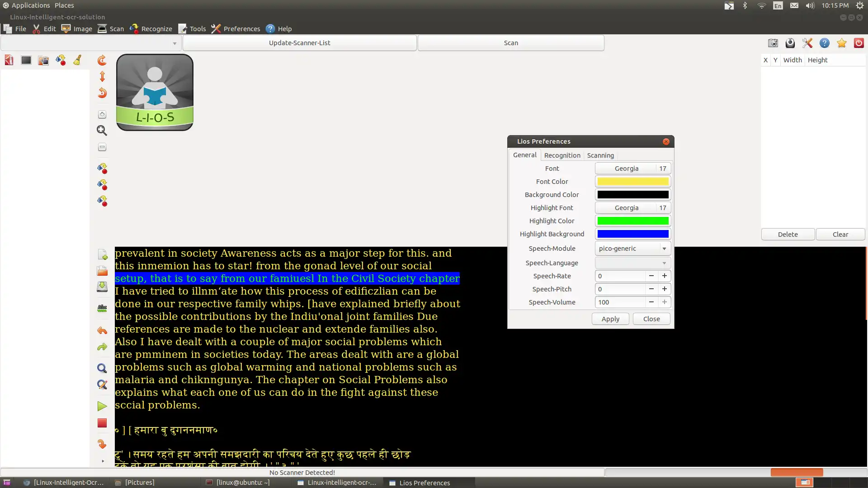Click the Apply button in Lios Preferences
This screenshot has height=488, width=868.
pos(610,318)
